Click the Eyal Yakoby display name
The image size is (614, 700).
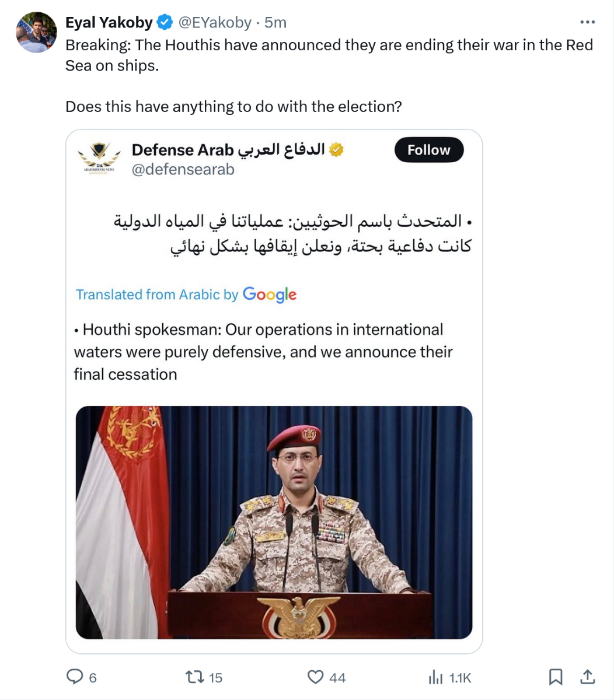(109, 23)
